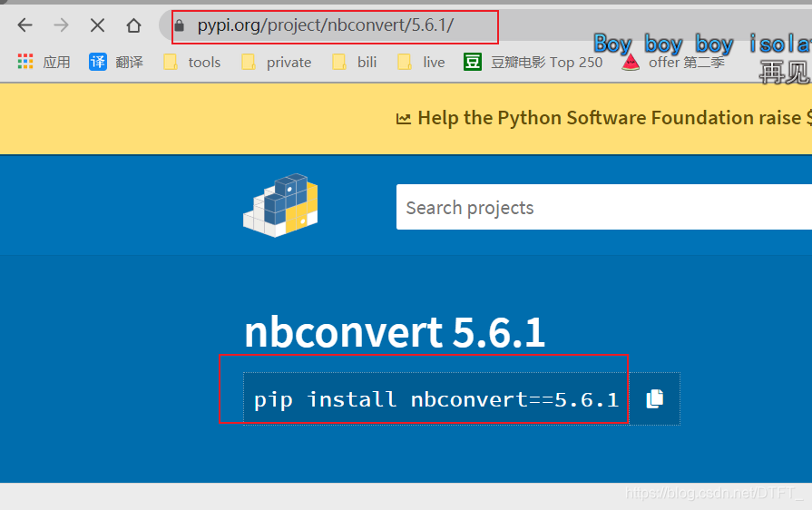Click the browser forward arrow
Screen dimensions: 812x510
tap(61, 25)
